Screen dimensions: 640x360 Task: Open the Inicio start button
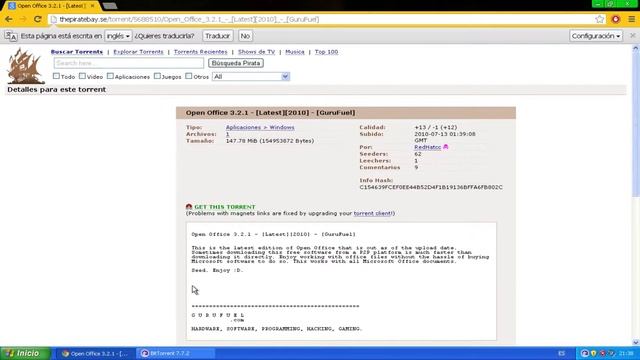click(x=25, y=353)
